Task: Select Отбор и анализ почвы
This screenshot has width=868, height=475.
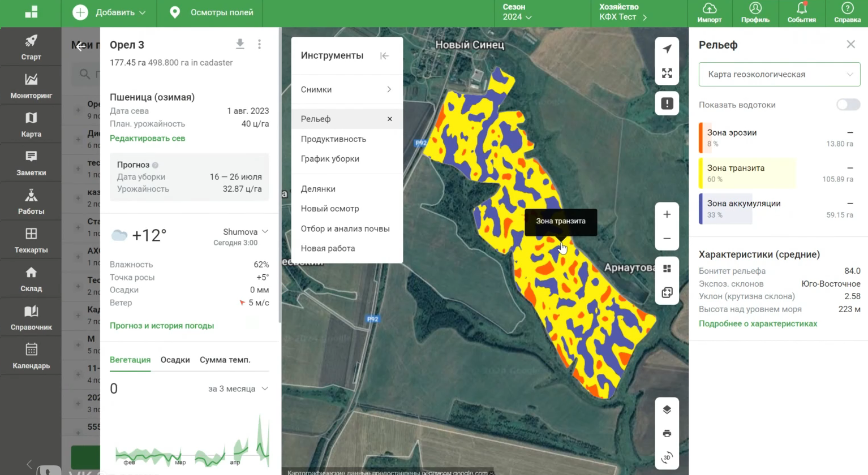Action: click(345, 229)
